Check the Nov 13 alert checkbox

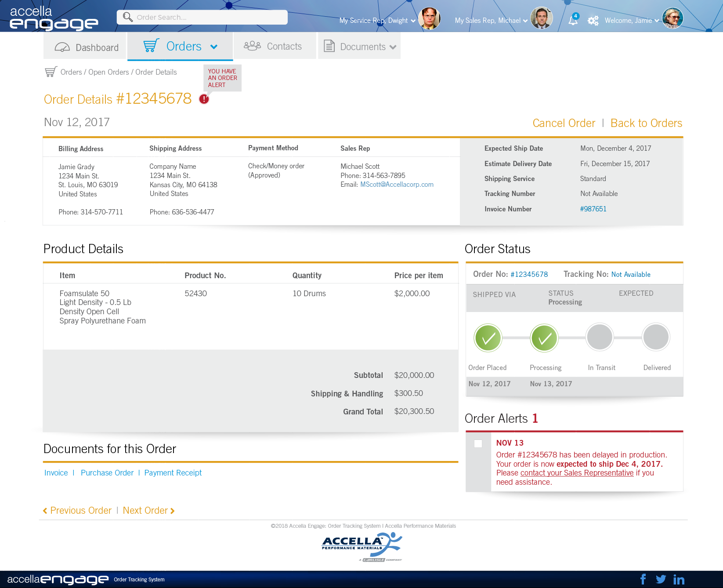click(x=478, y=443)
